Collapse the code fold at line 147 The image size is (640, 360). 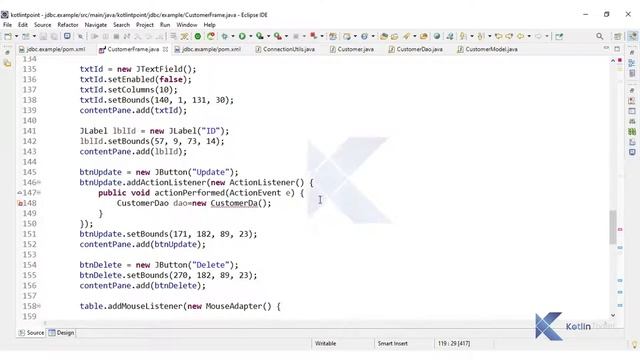(x=39, y=193)
